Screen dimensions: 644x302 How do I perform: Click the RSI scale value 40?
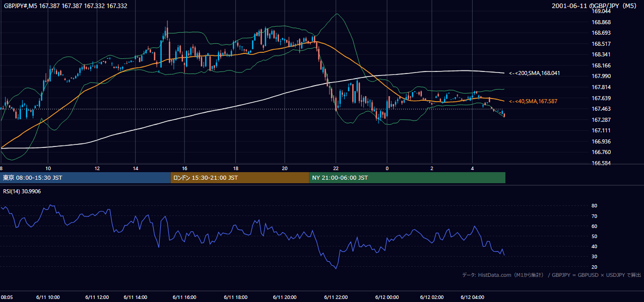pos(594,246)
